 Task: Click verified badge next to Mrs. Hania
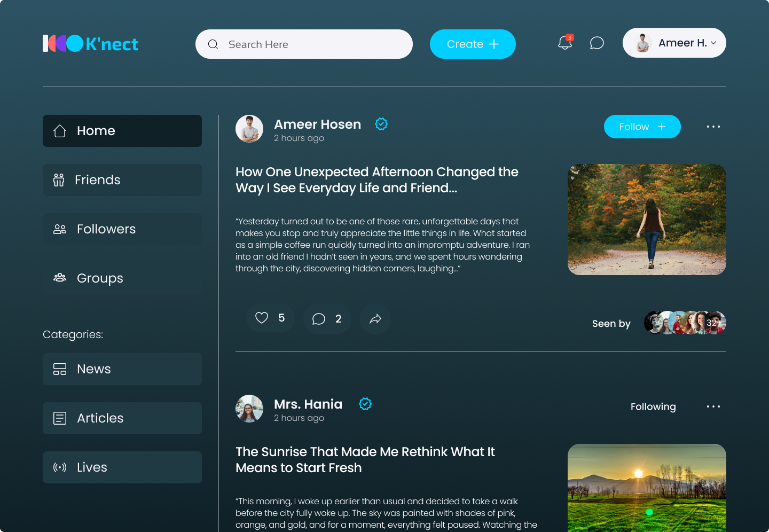click(x=365, y=404)
